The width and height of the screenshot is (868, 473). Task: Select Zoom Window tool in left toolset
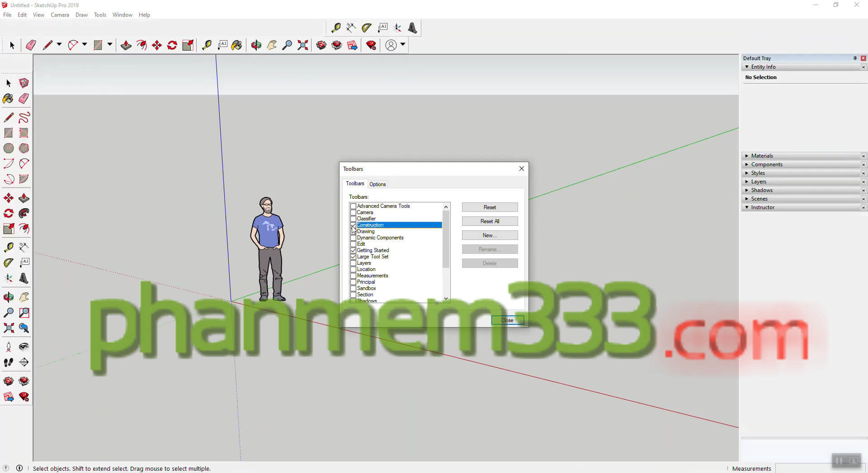pyautogui.click(x=24, y=313)
